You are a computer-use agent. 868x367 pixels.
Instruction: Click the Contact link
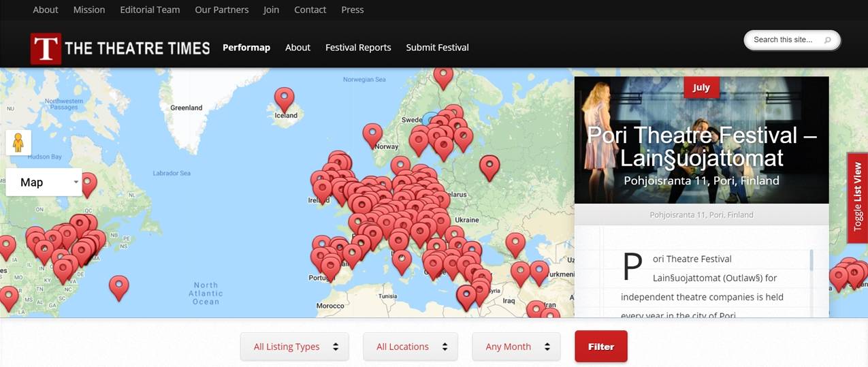point(310,10)
